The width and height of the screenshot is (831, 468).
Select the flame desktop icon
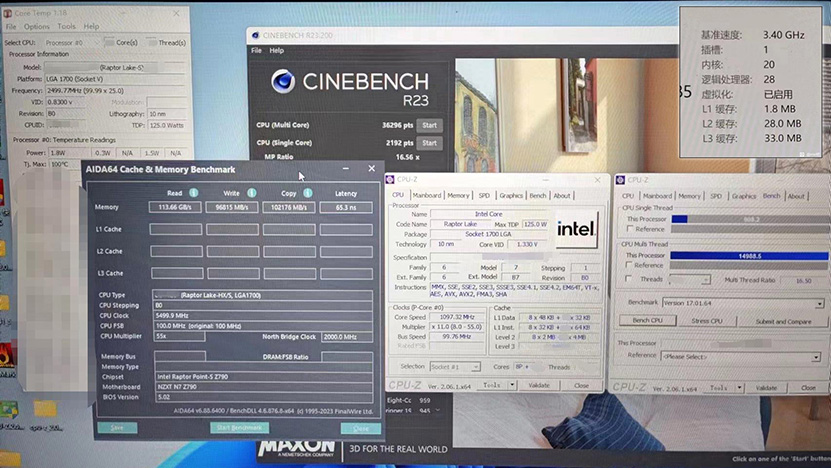(6, 356)
